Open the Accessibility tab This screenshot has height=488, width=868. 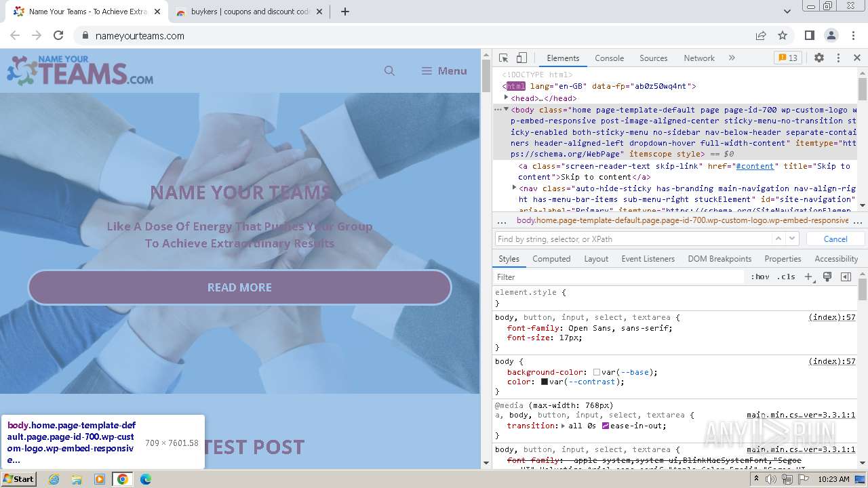click(x=836, y=259)
